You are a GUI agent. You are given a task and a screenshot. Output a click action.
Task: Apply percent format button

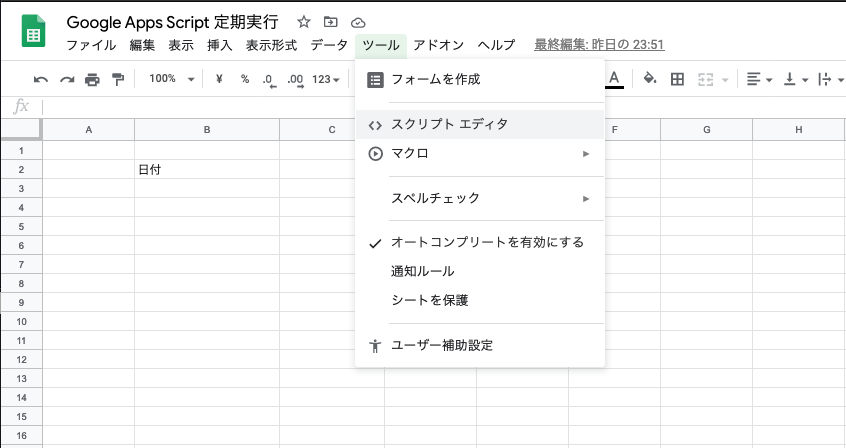245,79
